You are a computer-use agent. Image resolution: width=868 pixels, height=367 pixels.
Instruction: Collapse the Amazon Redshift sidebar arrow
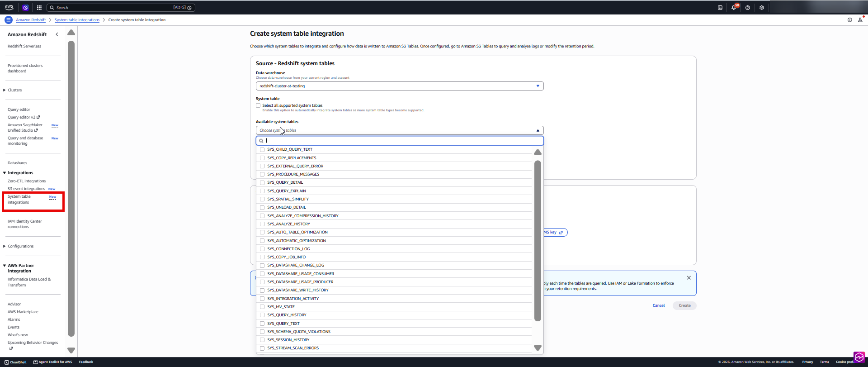tap(57, 34)
